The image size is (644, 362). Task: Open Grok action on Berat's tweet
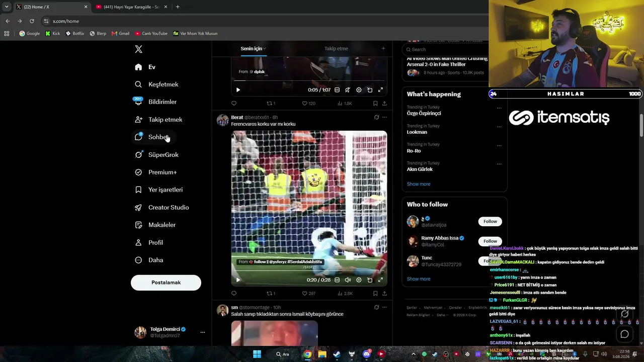tap(376, 117)
